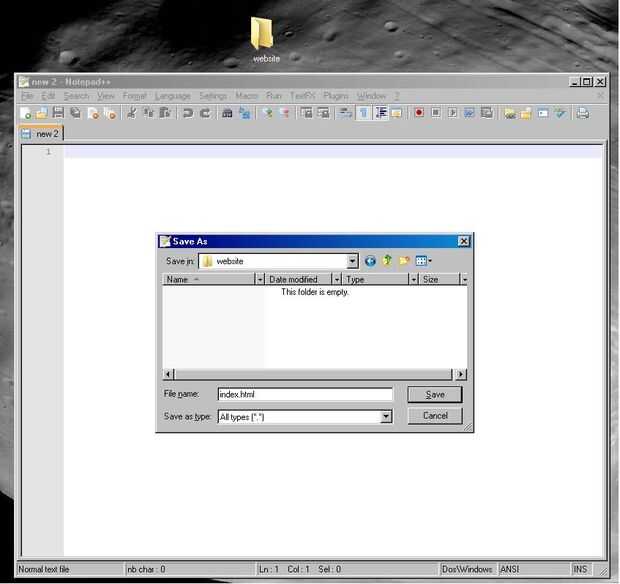Click the Cancel button

pyautogui.click(x=435, y=416)
